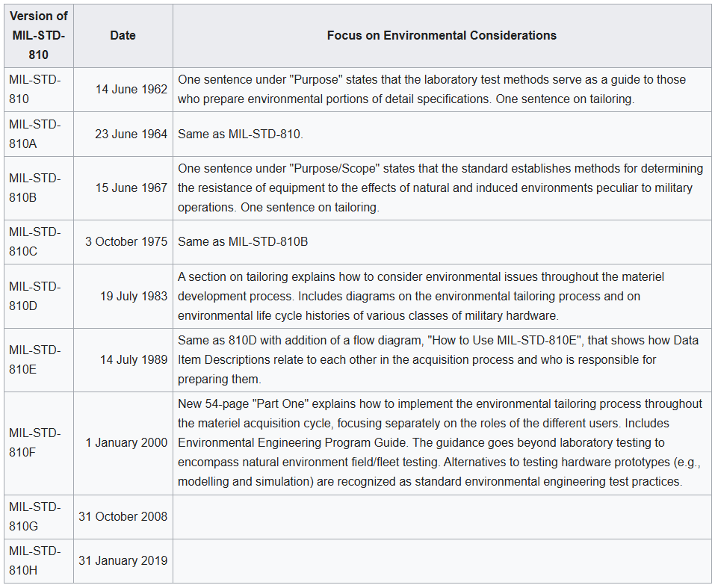Select the date '3 October 1975'

click(x=126, y=242)
